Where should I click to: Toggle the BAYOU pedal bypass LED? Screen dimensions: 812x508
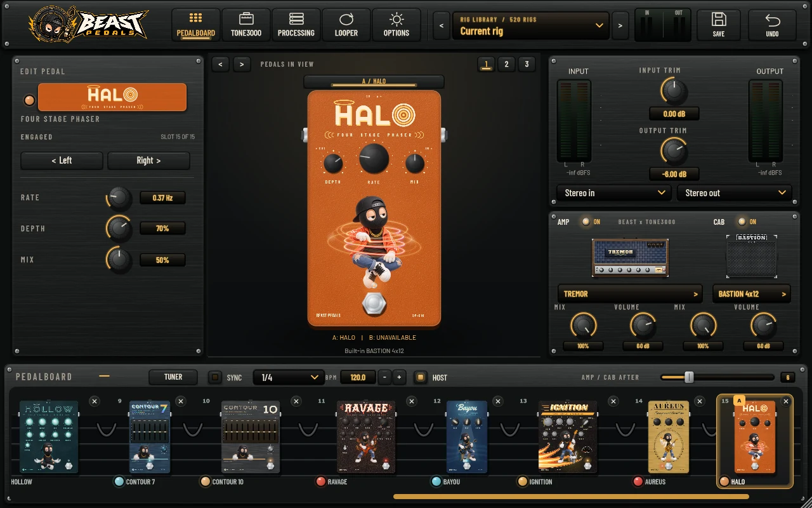436,481
